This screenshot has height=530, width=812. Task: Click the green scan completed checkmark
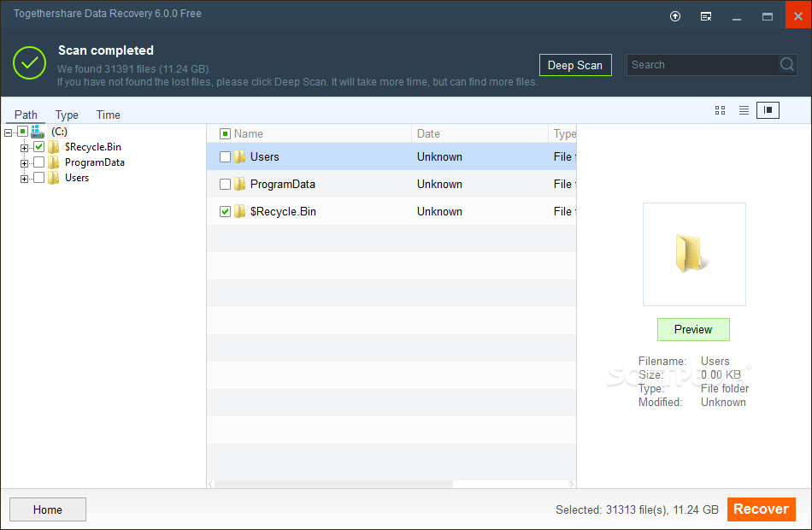point(30,62)
